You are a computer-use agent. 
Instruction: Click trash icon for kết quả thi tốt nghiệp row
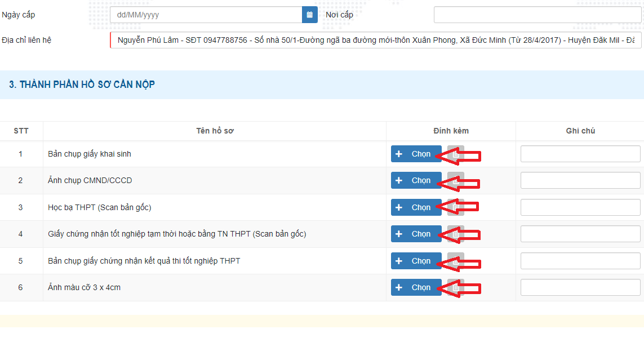tap(455, 261)
